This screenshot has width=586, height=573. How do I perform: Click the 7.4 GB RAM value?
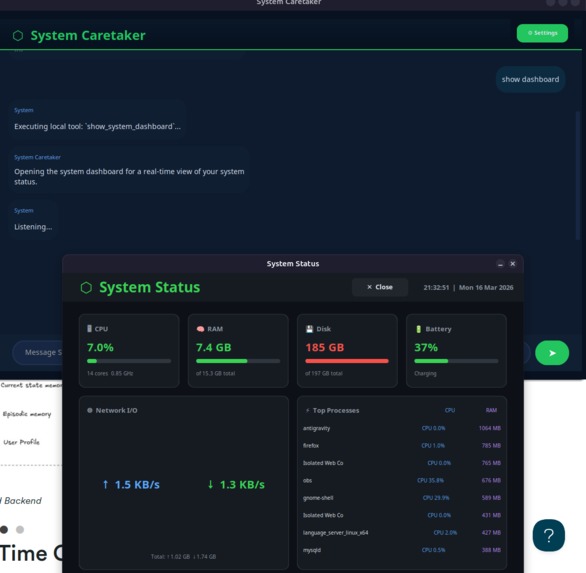tap(214, 348)
